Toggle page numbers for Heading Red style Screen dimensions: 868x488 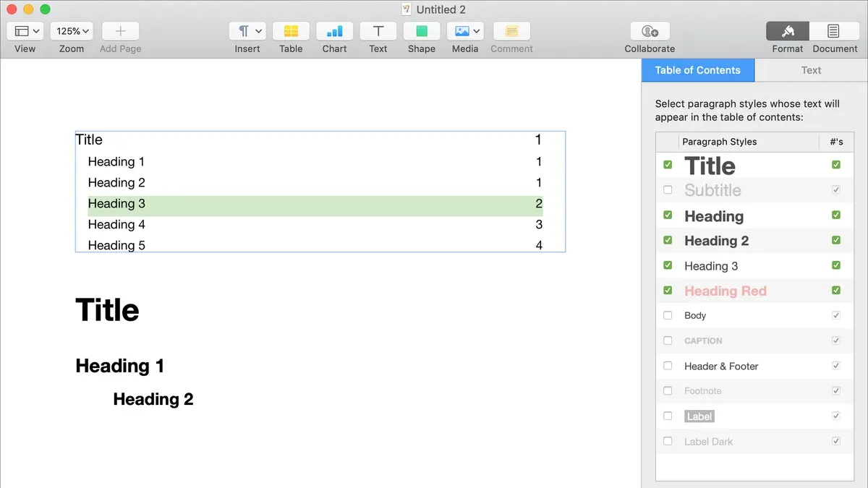pos(836,291)
